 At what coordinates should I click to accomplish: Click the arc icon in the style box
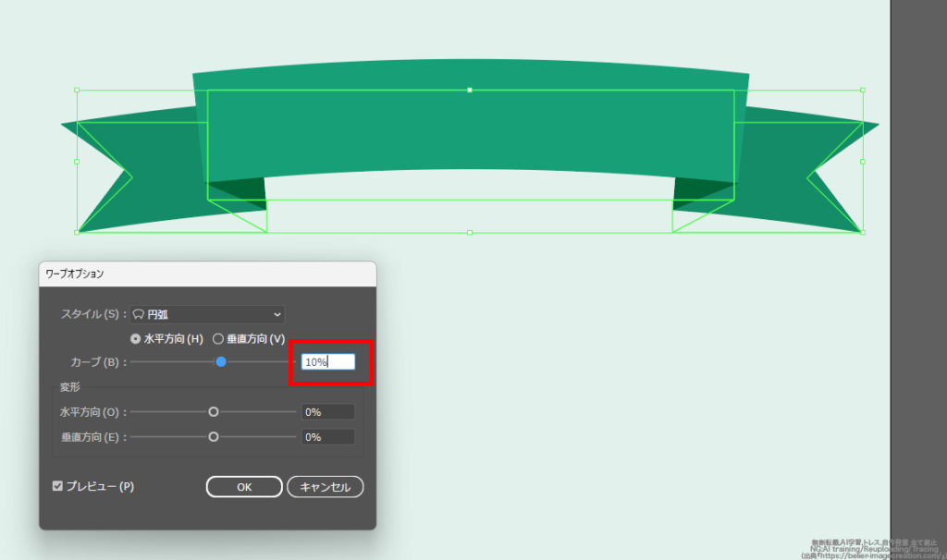pos(140,314)
